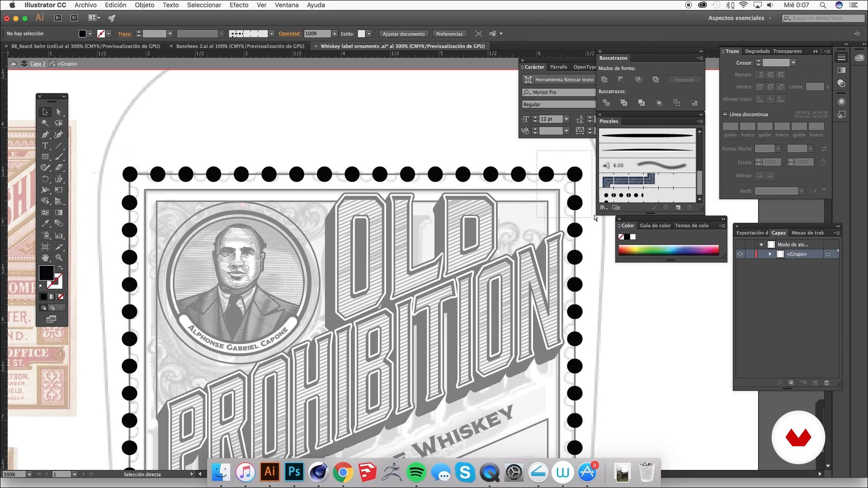This screenshot has height=488, width=868.
Task: Set paint mode to None
Action: [61, 297]
